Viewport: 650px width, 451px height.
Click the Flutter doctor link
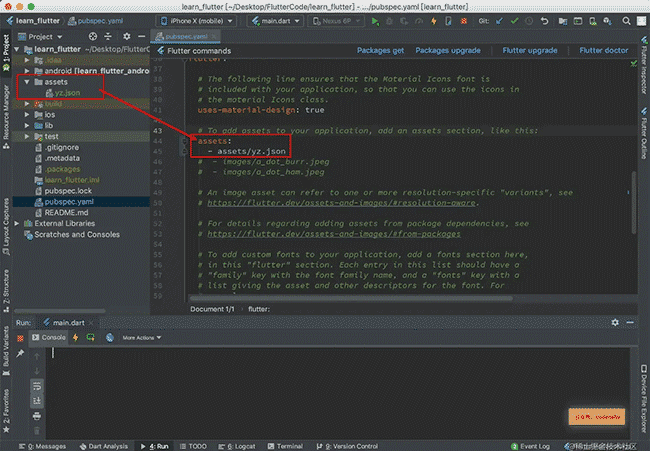(x=604, y=51)
